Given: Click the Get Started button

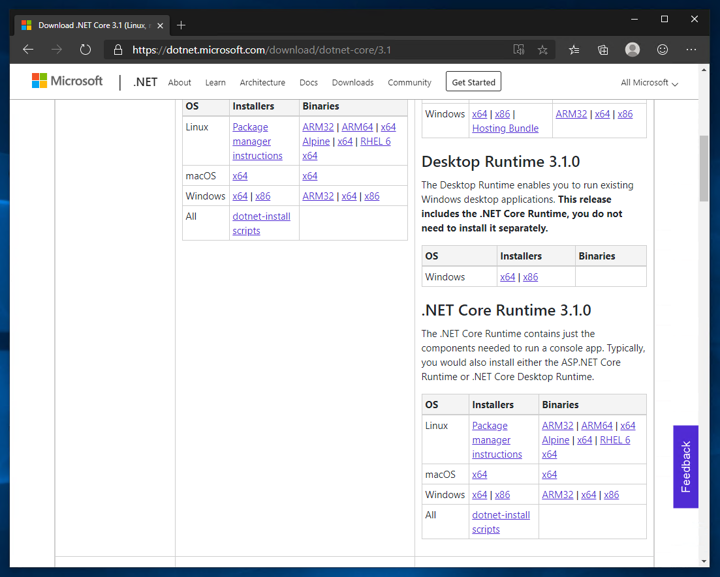Looking at the screenshot, I should (x=473, y=82).
